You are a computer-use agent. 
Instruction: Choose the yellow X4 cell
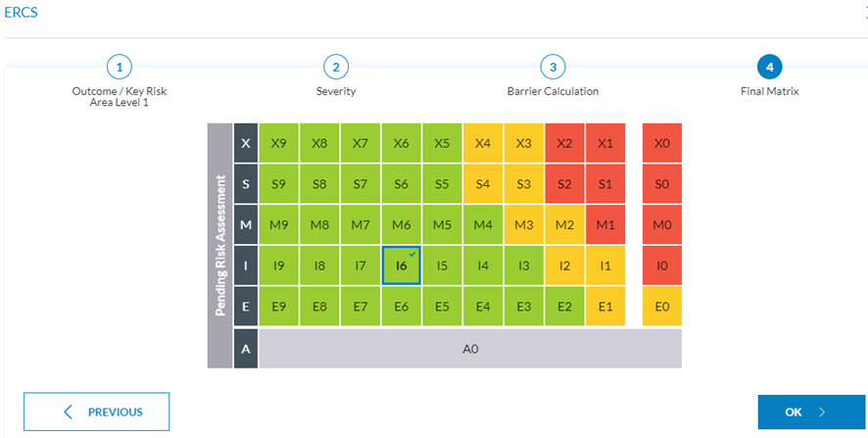point(483,143)
